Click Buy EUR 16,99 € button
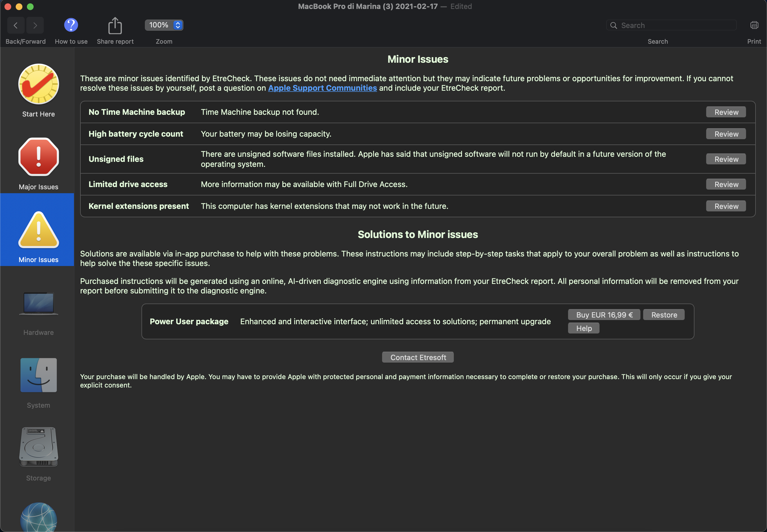767x532 pixels. tap(604, 315)
